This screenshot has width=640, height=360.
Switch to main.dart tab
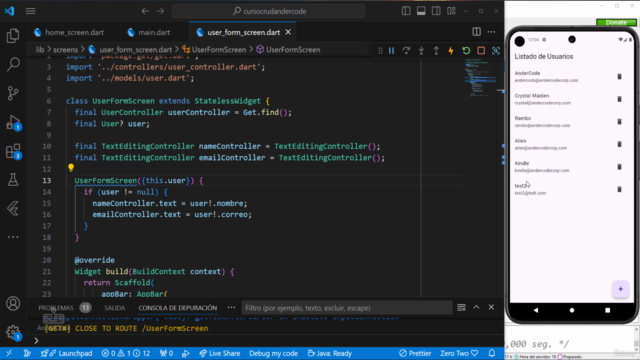[149, 32]
